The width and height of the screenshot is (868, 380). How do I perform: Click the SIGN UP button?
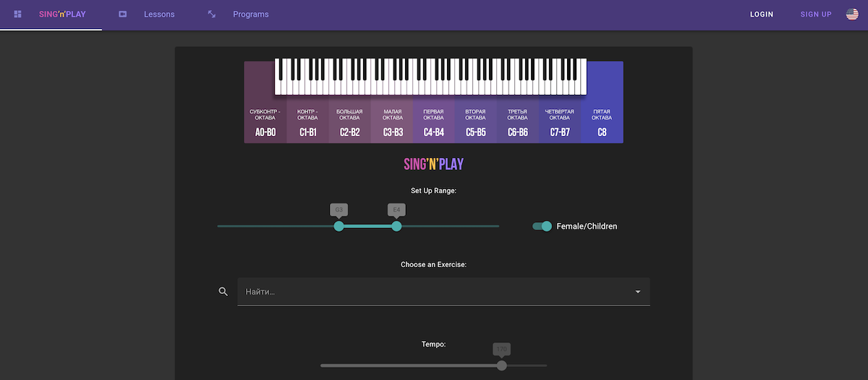[x=816, y=14]
